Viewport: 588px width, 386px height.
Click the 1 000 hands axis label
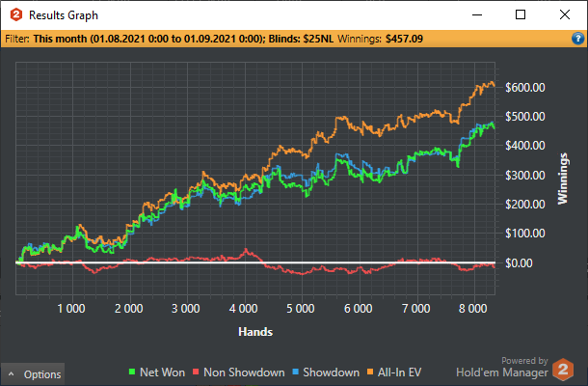tap(71, 309)
